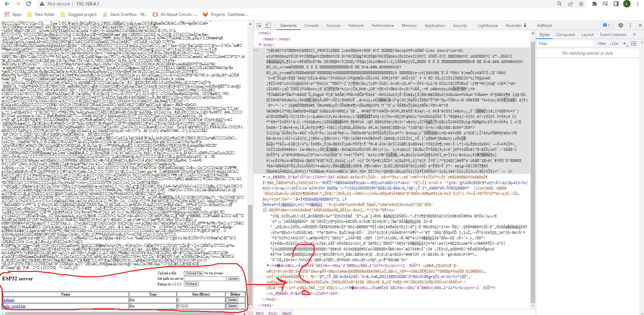The height and width of the screenshot is (315, 644).
Task: Select the Styles sidebar tab
Action: (544, 35)
